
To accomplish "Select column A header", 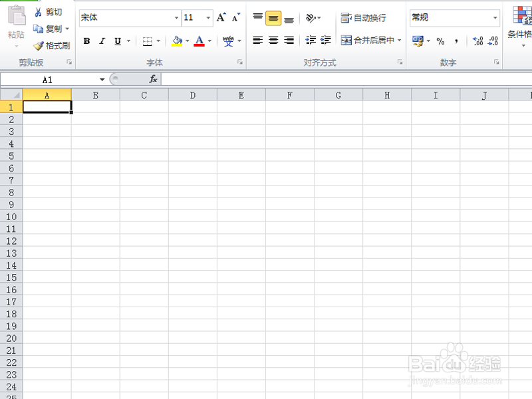I will 47,95.
